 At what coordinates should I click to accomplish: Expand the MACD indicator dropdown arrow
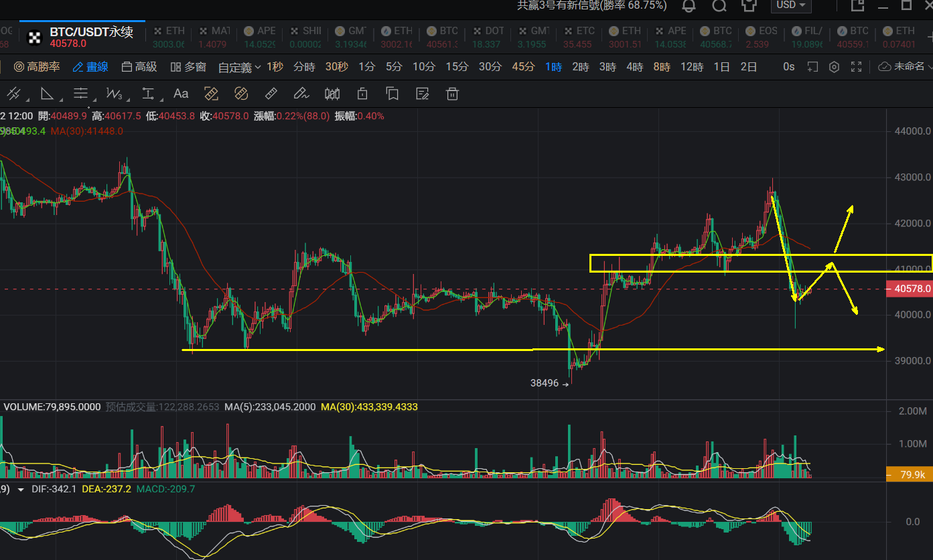coord(21,490)
